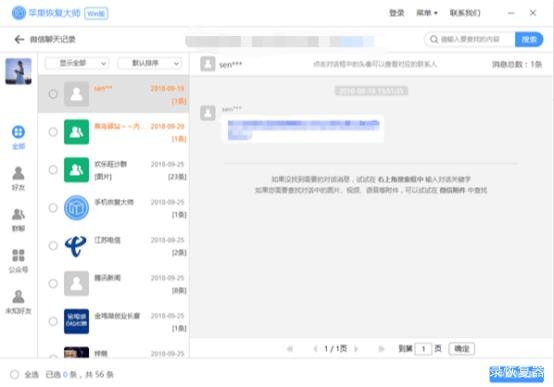Open the 菜单 dropdown in the title bar

(427, 13)
